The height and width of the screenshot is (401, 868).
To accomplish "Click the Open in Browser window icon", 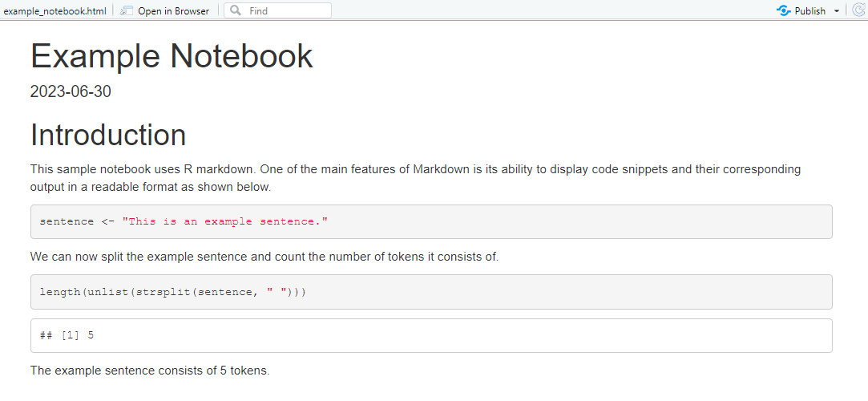I will [127, 10].
